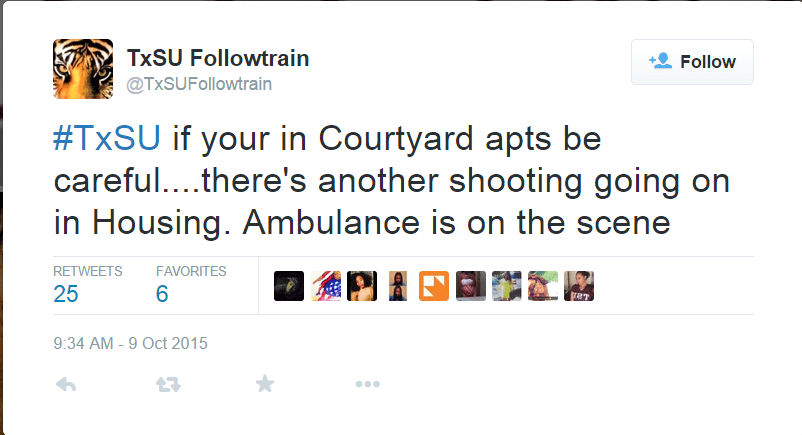Image resolution: width=802 pixels, height=435 pixels.
Task: Click the third avatar with dark hair
Action: 362,286
